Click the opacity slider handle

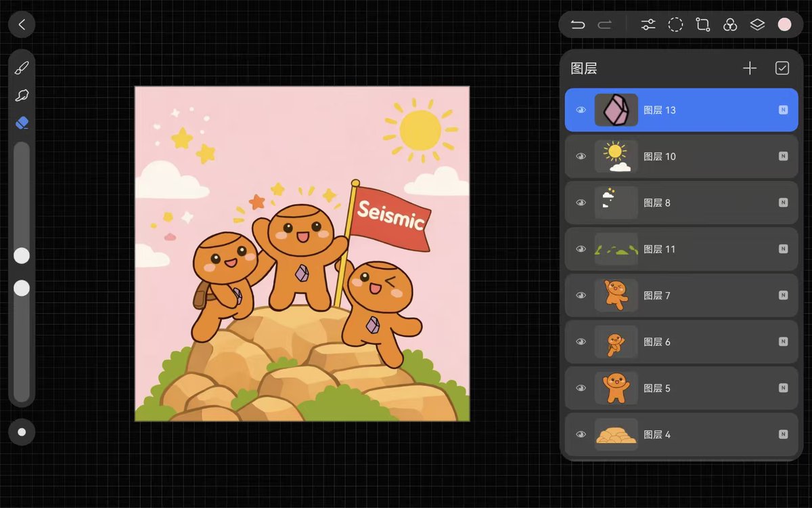tap(22, 288)
